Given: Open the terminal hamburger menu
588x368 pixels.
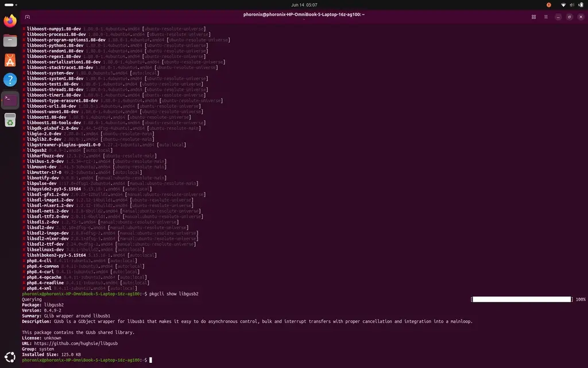Looking at the screenshot, I should [x=546, y=17].
